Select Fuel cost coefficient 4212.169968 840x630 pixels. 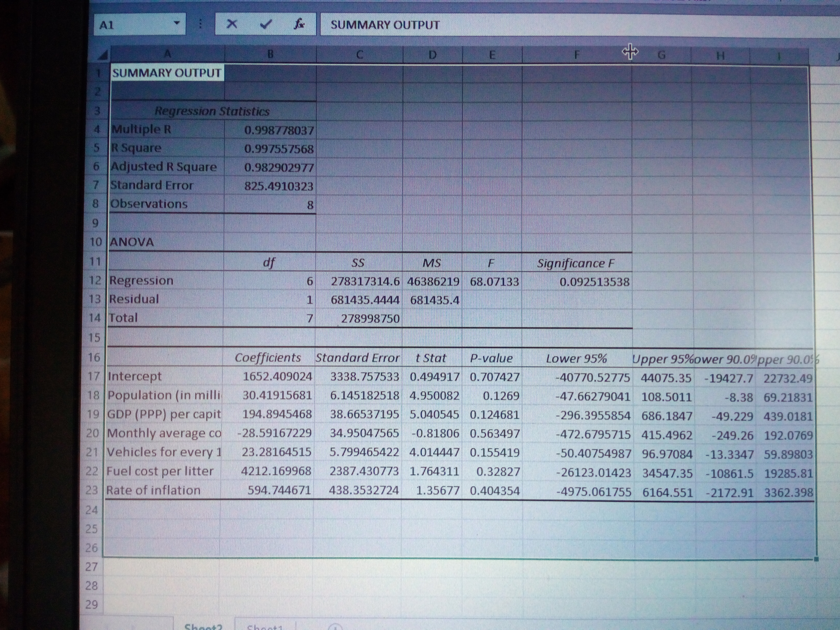click(x=276, y=471)
